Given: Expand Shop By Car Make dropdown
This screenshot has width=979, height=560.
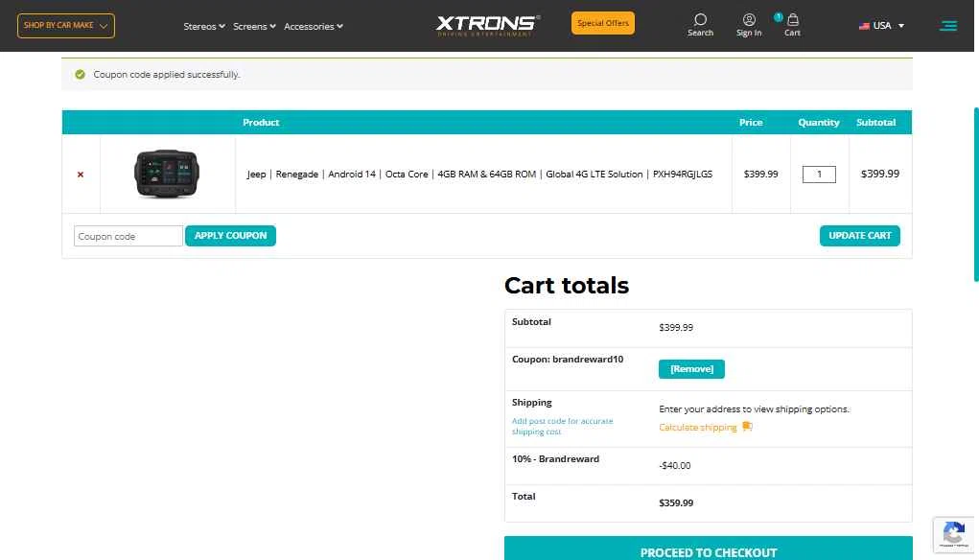Looking at the screenshot, I should pyautogui.click(x=66, y=26).
